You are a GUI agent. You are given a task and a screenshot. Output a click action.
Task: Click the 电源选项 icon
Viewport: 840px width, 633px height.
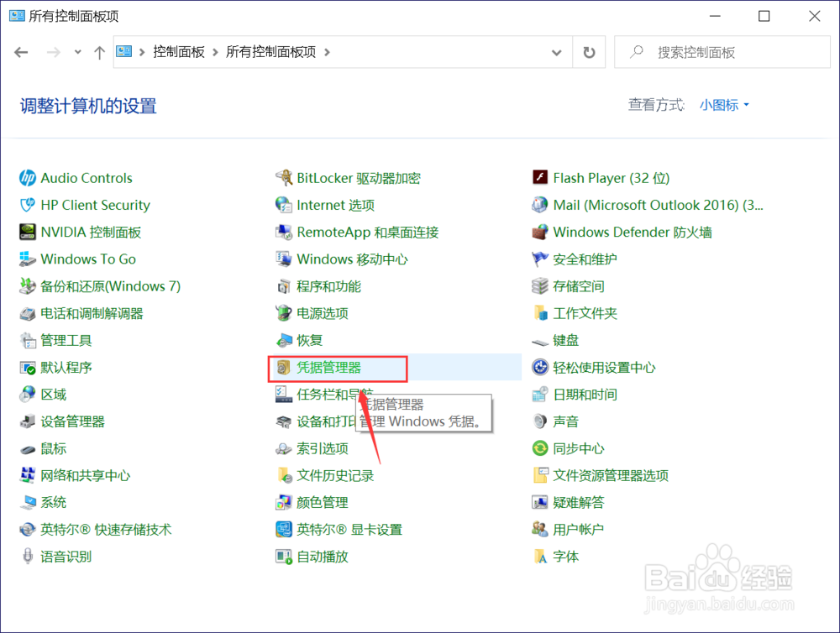coord(283,313)
